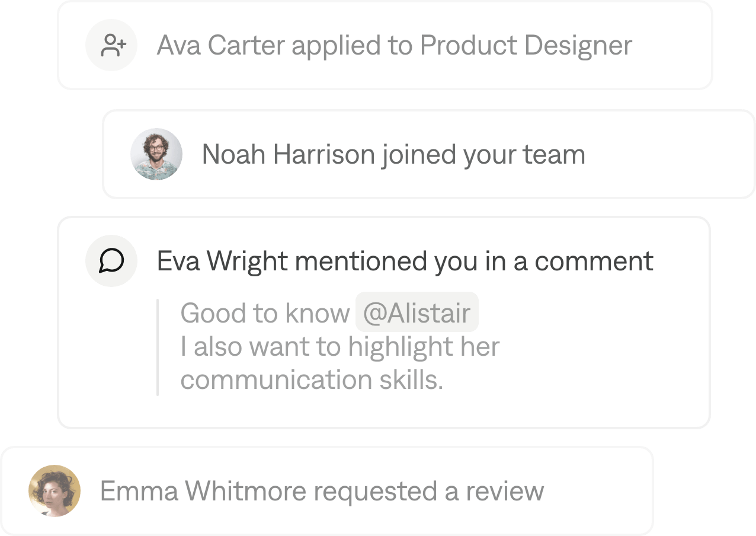Click the @Alistair mention tag
Image resolution: width=756 pixels, height=536 pixels.
417,312
